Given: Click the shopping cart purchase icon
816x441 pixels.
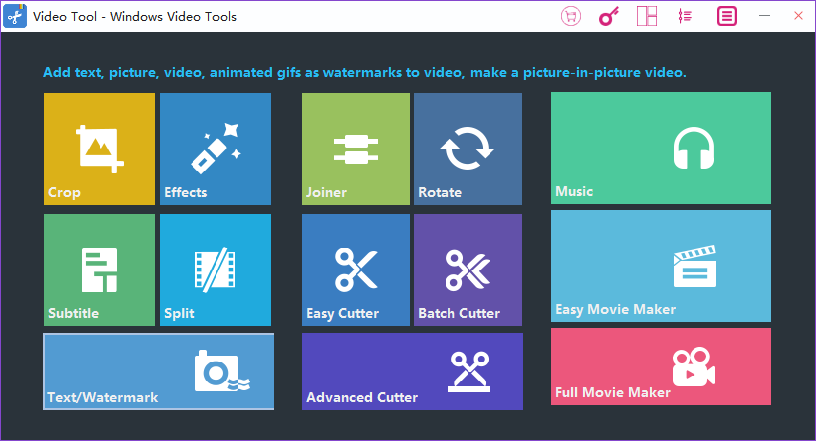Looking at the screenshot, I should pyautogui.click(x=571, y=16).
